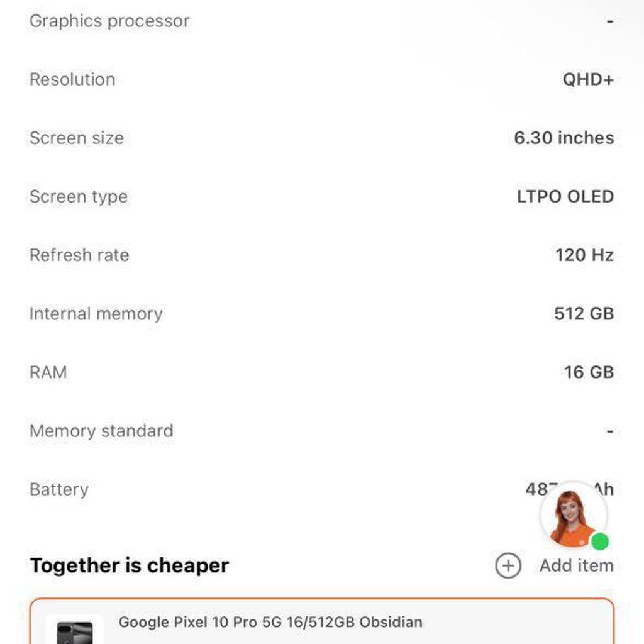
Task: Click the plus circle Add item icon
Action: click(x=508, y=565)
